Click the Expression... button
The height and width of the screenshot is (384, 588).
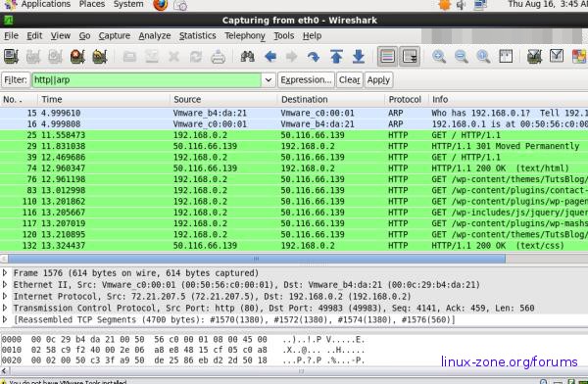[306, 80]
